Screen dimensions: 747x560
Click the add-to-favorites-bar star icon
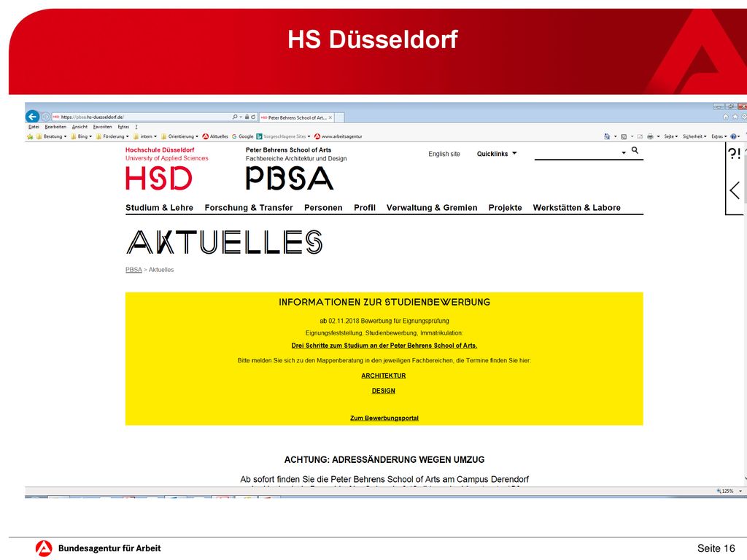coord(30,136)
